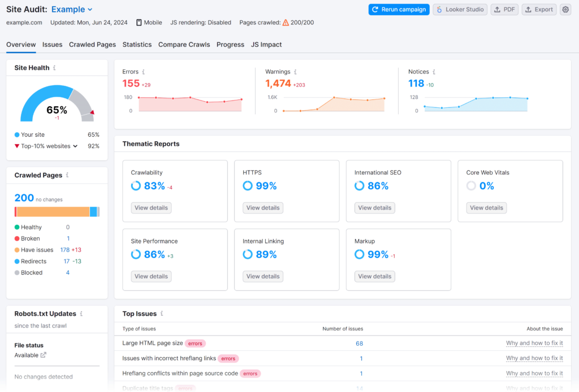Viewport: 579px width, 392px height.
Task: Click the crawled pages total 200
Action: coord(24,198)
